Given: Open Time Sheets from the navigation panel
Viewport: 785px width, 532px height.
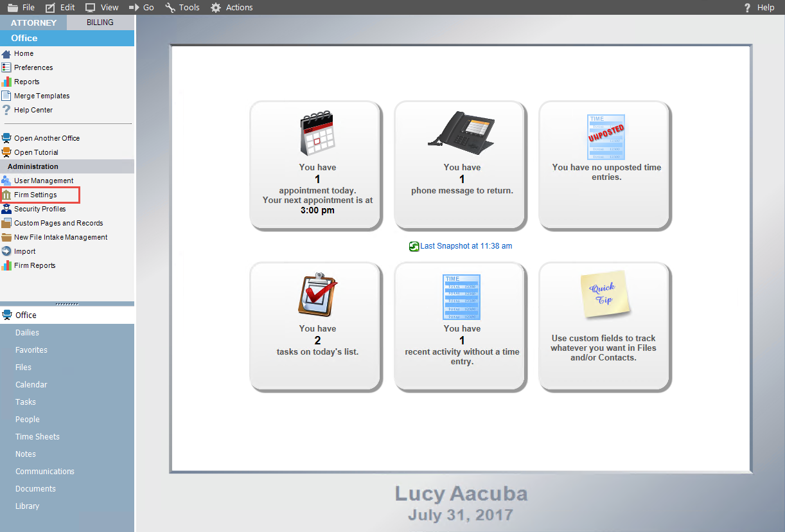Looking at the screenshot, I should coord(39,436).
